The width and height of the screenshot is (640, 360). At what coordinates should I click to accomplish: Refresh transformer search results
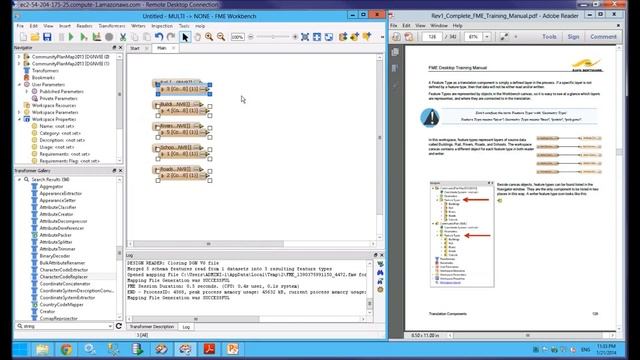[119, 326]
